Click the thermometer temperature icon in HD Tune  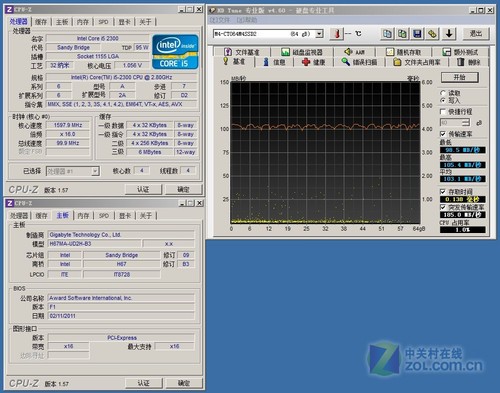[337, 34]
